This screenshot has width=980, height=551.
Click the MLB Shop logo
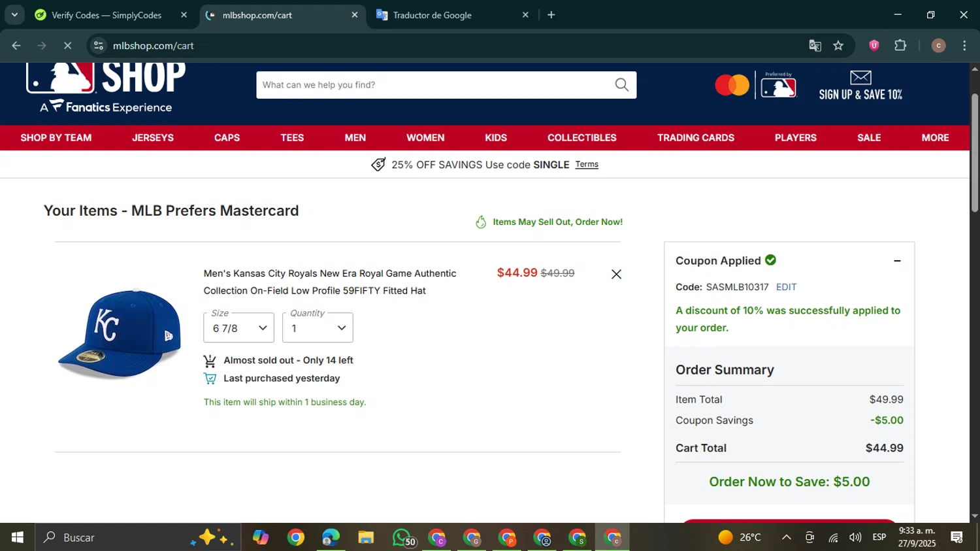106,88
